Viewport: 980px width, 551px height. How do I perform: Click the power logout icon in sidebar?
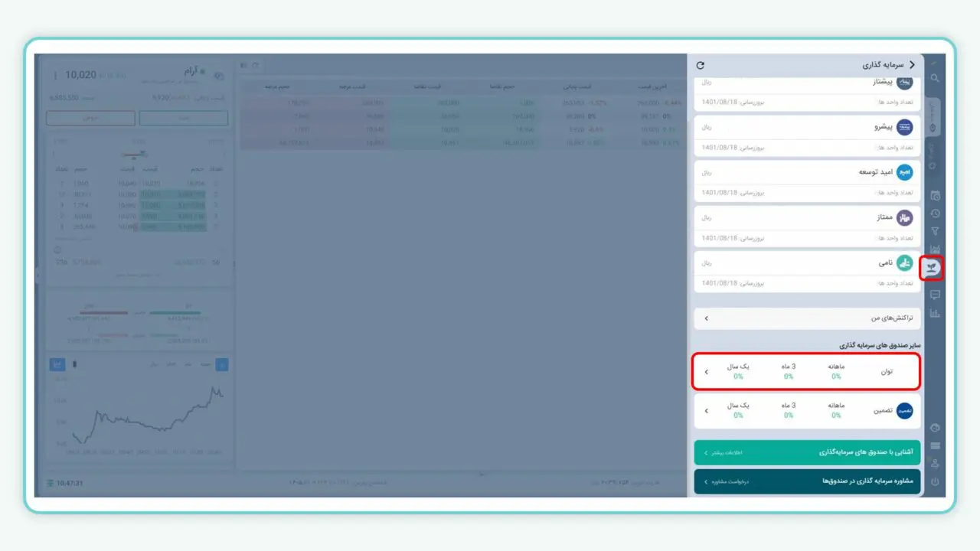click(935, 481)
